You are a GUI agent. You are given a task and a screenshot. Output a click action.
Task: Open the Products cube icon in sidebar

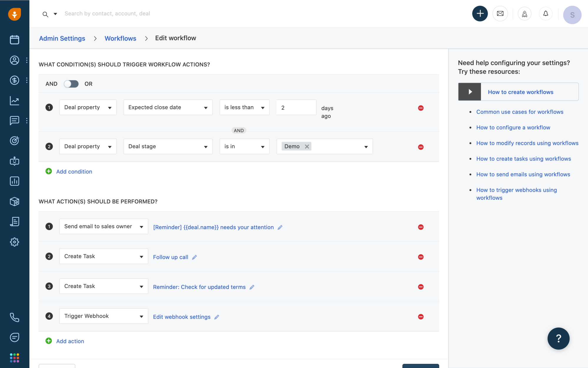point(14,202)
